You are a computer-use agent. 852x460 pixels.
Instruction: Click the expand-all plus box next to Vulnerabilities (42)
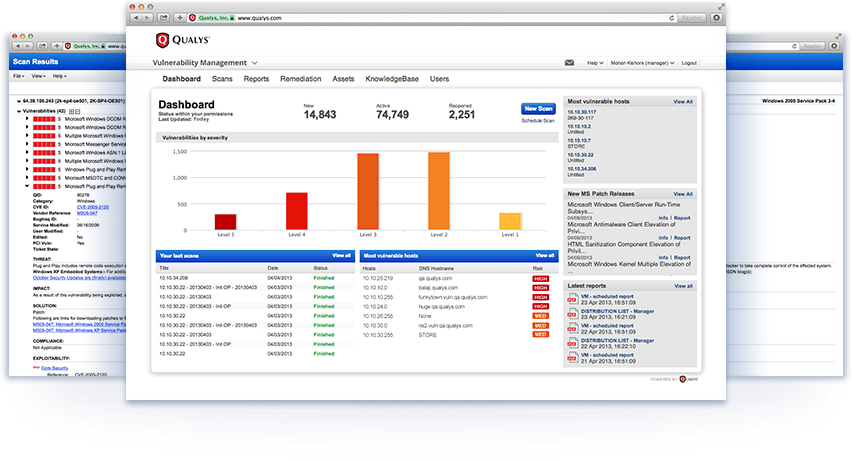pos(71,111)
